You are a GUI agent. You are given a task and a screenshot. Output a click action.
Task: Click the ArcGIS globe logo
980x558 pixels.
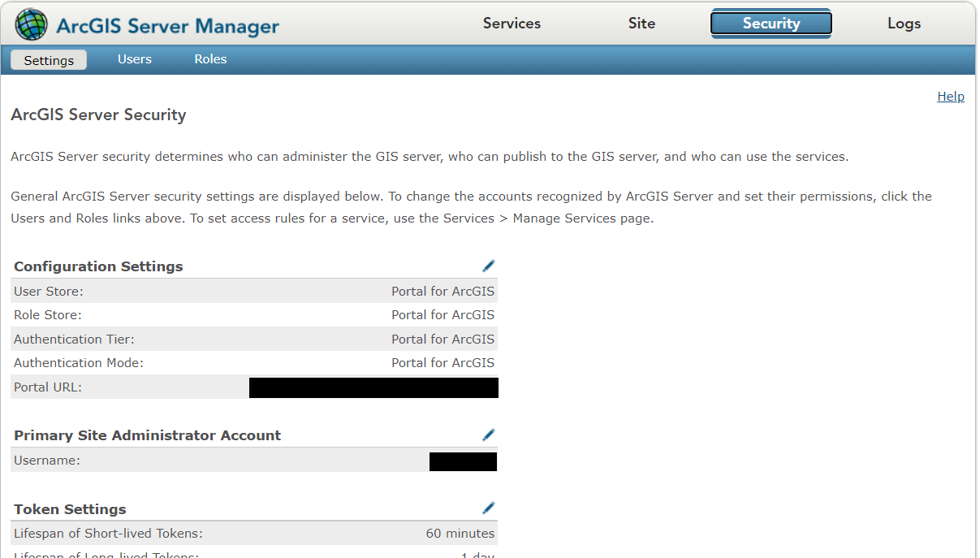(x=31, y=24)
